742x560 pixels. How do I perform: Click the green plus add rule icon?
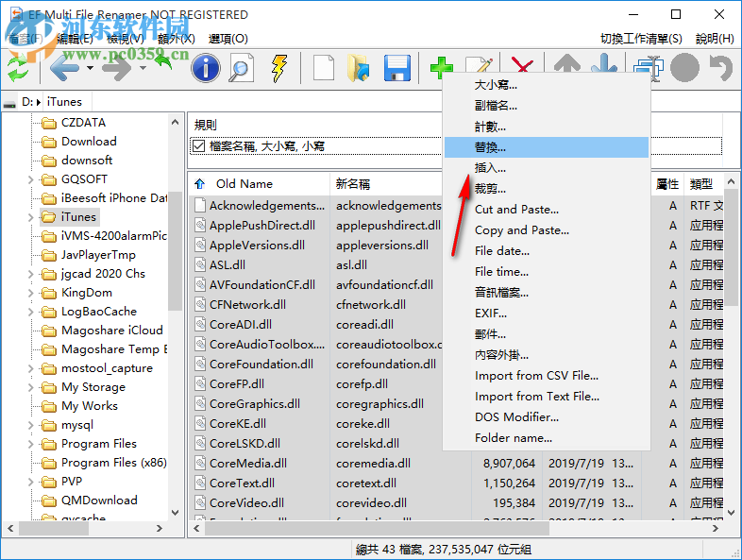tap(442, 68)
